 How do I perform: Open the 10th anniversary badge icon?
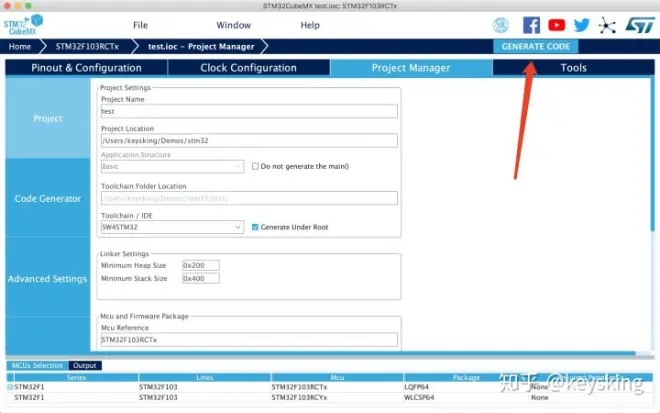coord(500,25)
